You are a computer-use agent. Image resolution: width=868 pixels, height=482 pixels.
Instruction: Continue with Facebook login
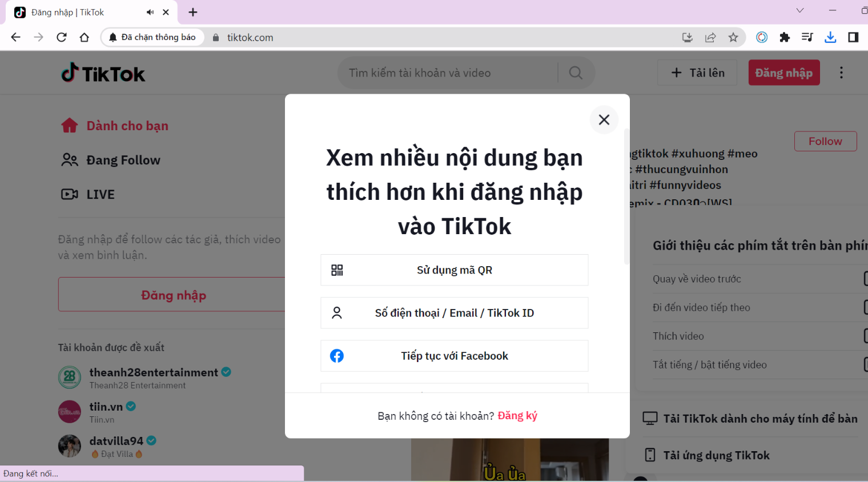tap(454, 356)
